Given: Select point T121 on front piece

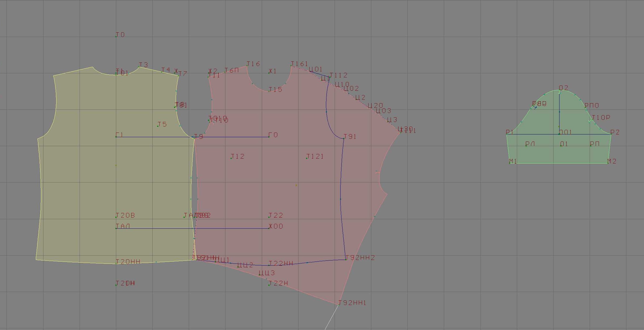Looking at the screenshot, I should (307, 158).
